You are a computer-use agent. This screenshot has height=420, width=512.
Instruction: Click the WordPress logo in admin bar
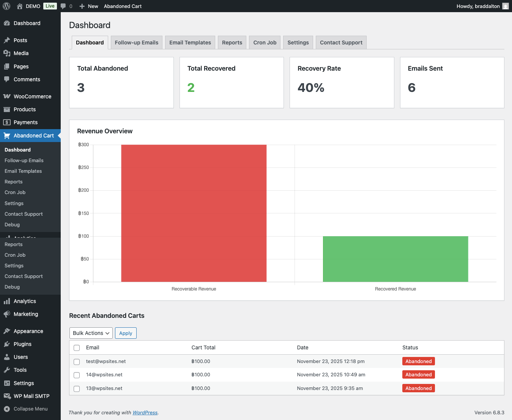pos(6,6)
